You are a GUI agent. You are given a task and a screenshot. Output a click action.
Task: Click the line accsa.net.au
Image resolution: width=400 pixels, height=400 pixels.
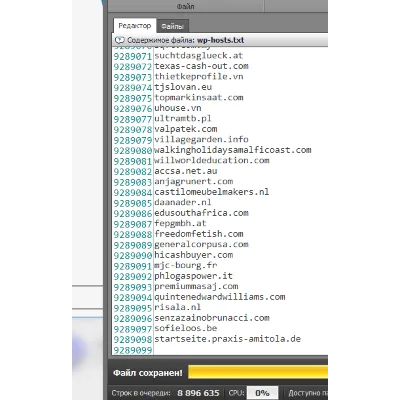[x=186, y=171]
